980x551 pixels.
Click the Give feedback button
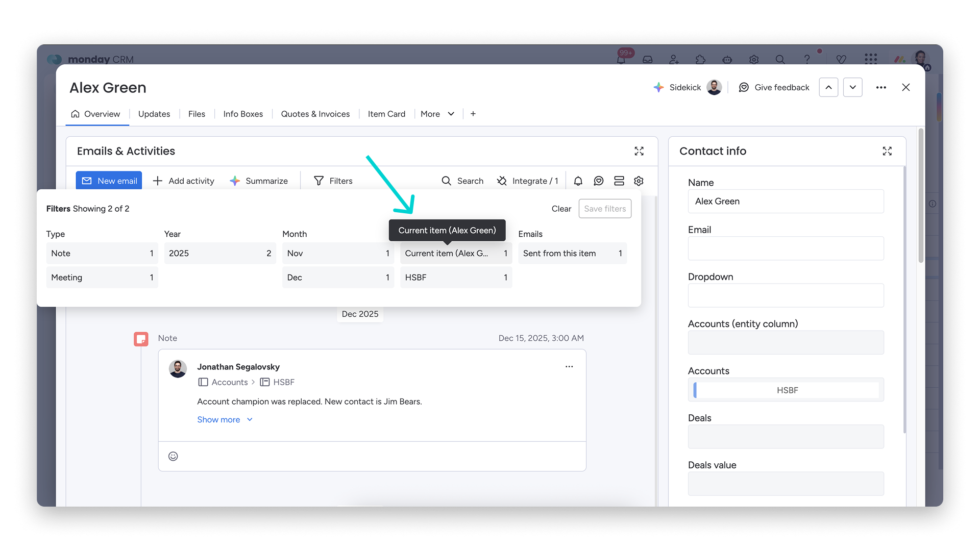coord(774,87)
